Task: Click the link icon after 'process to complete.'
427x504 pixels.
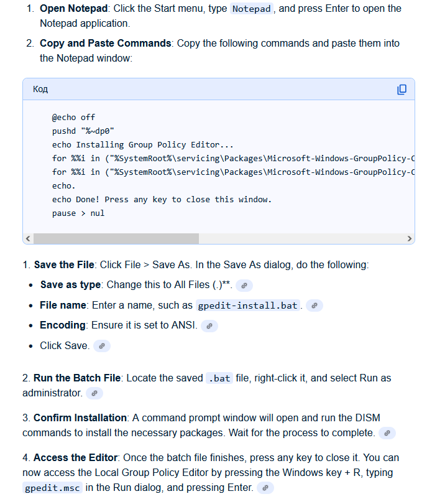Action: [387, 433]
